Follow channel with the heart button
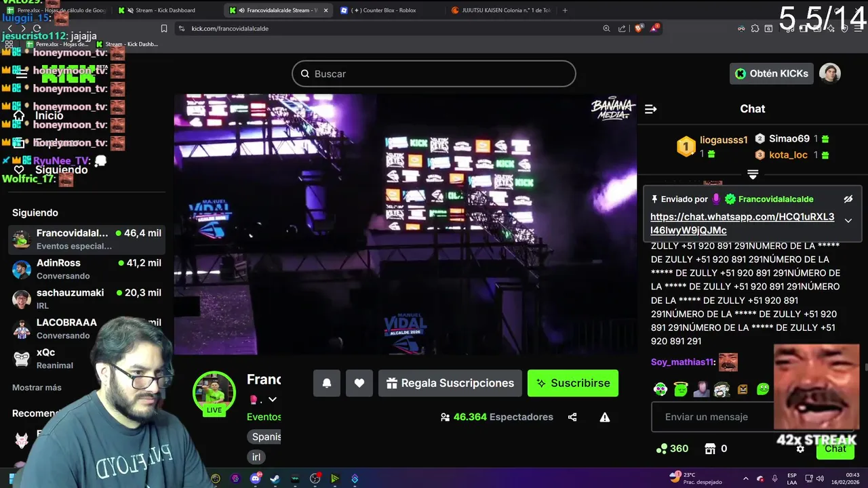The width and height of the screenshot is (868, 488). pyautogui.click(x=359, y=383)
